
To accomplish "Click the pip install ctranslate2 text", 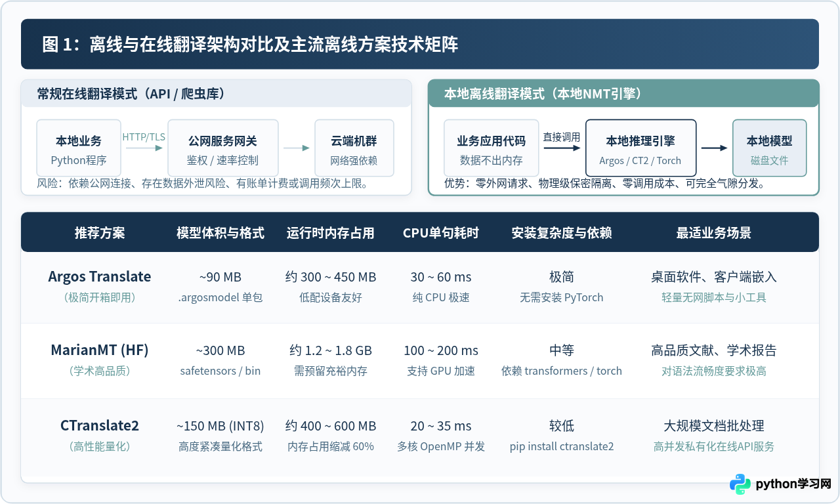I will tap(562, 446).
